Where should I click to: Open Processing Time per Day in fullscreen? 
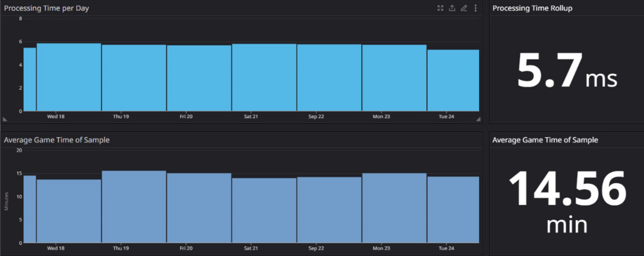tap(440, 8)
